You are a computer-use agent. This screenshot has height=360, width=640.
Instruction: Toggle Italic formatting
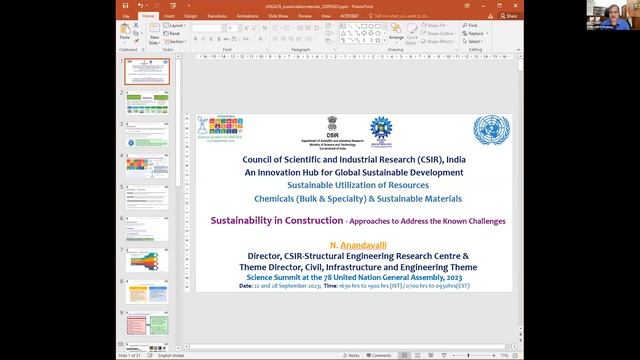tap(203, 39)
